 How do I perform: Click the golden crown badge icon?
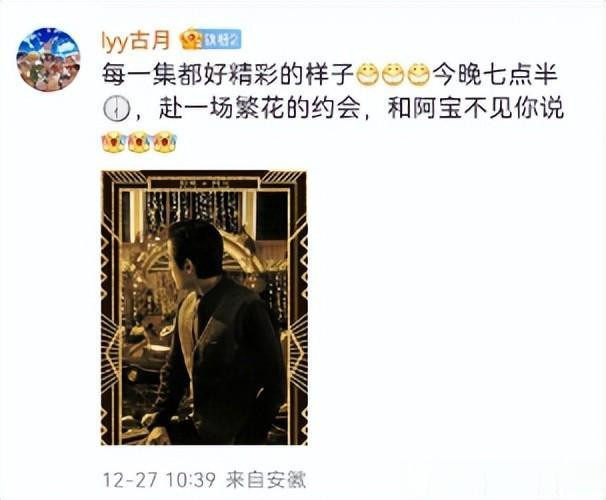(x=192, y=39)
